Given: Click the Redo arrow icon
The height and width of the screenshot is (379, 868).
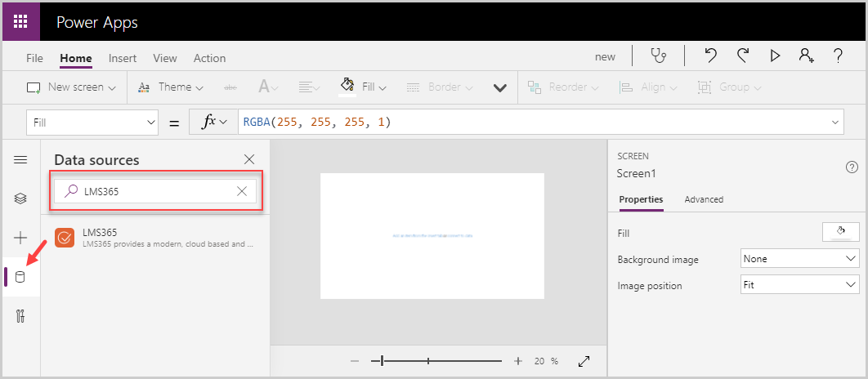Looking at the screenshot, I should (743, 56).
